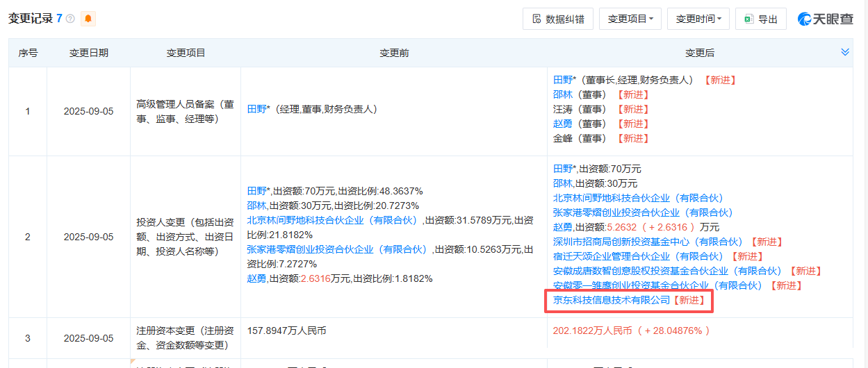Open 赵勇 (董事) link in row 1

[x=563, y=124]
